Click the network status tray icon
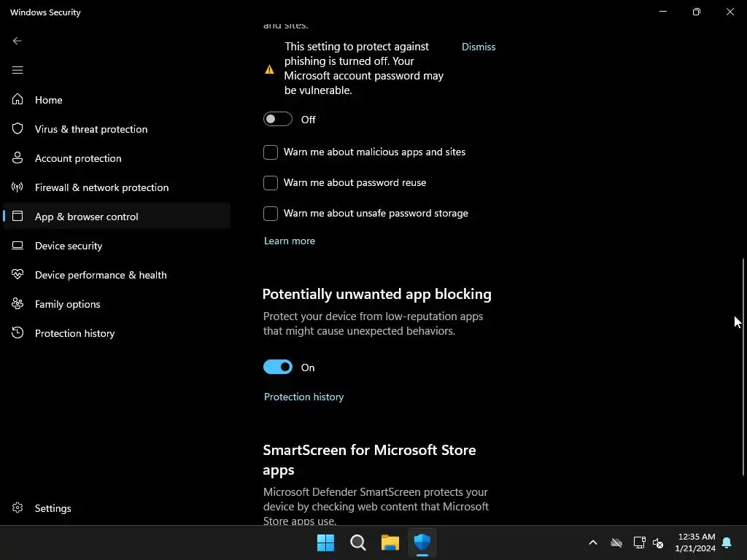747x560 pixels. pyautogui.click(x=639, y=542)
